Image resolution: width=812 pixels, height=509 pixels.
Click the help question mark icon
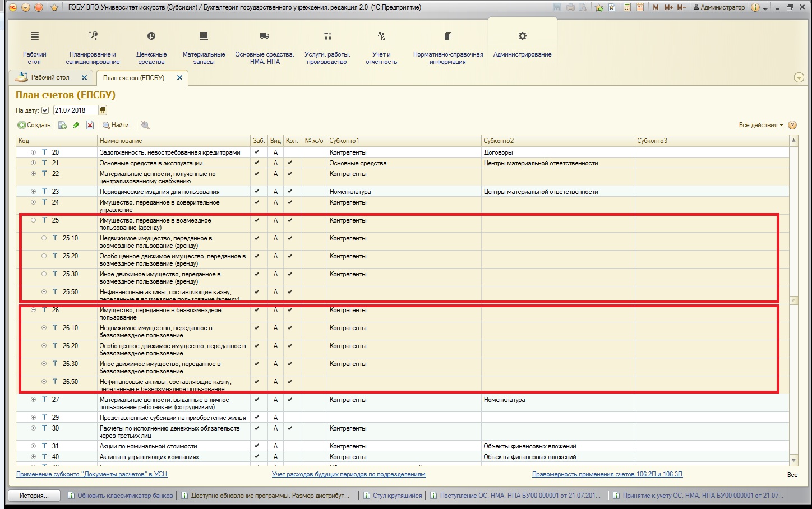pos(792,125)
